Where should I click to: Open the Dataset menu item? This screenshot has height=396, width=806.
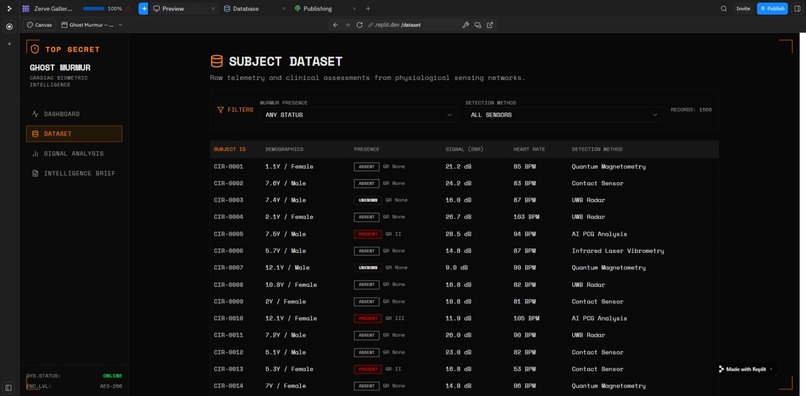[x=74, y=134]
